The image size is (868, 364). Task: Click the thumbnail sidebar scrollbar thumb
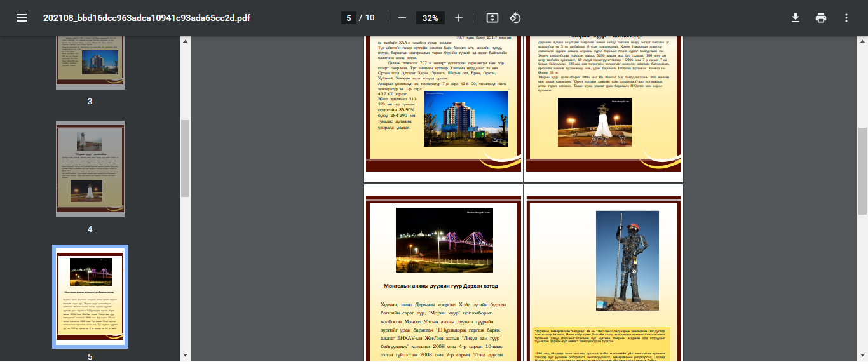point(185,158)
